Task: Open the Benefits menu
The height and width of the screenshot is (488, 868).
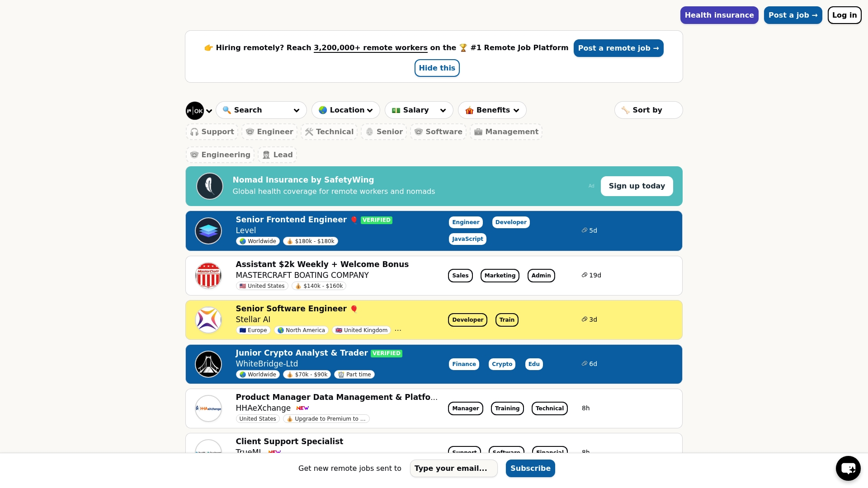Action: click(x=492, y=110)
